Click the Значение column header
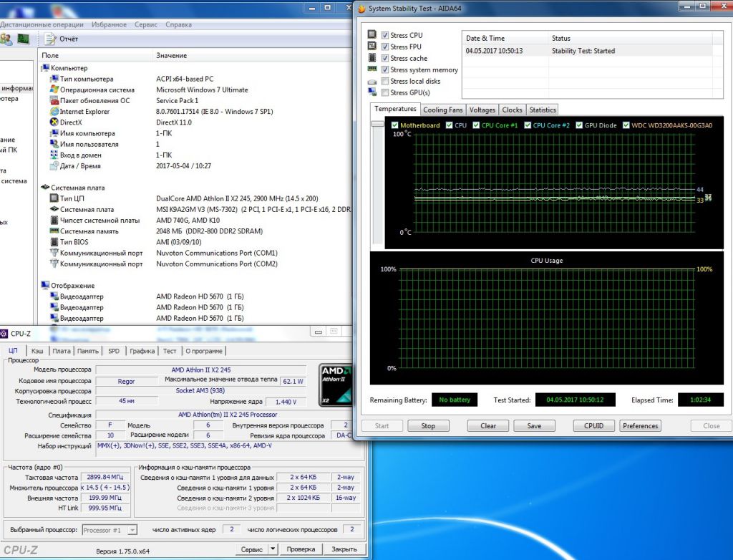Viewport: 733px width, 560px height. (172, 55)
